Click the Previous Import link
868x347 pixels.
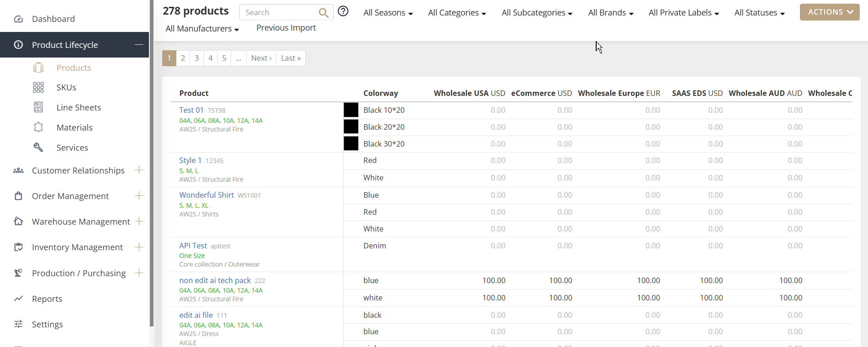[x=286, y=28]
